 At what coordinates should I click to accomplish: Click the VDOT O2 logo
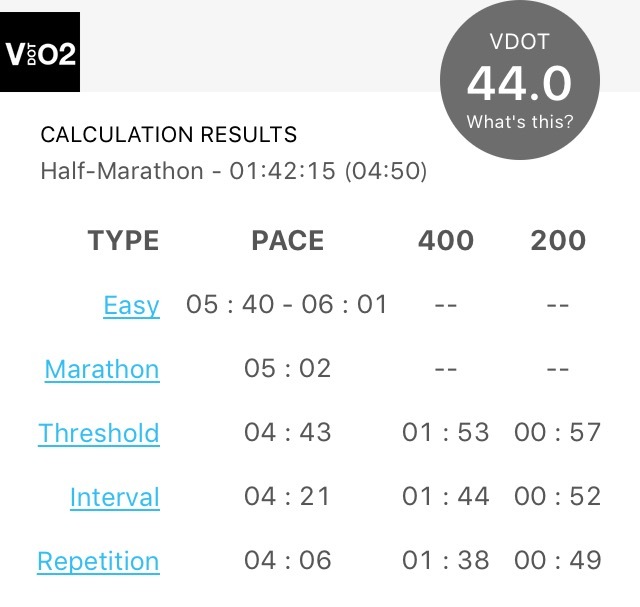(40, 52)
